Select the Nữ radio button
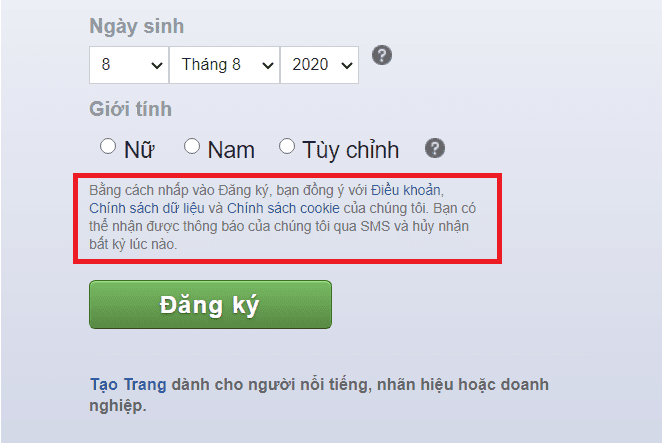Image resolution: width=662 pixels, height=443 pixels. point(108,146)
